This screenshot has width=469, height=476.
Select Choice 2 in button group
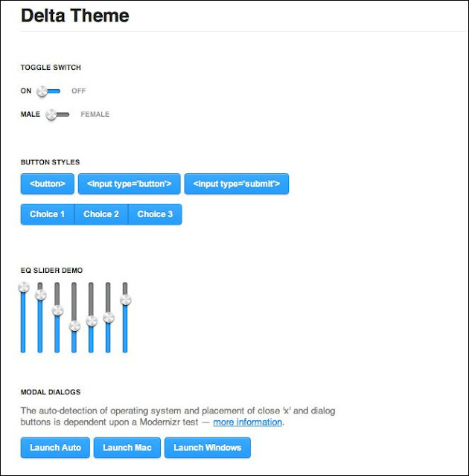tap(101, 214)
